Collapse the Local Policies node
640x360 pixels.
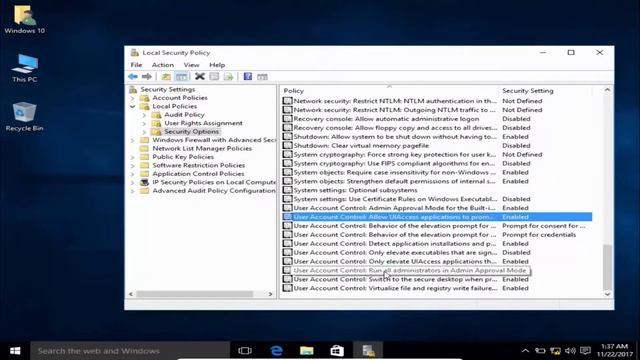[132, 107]
